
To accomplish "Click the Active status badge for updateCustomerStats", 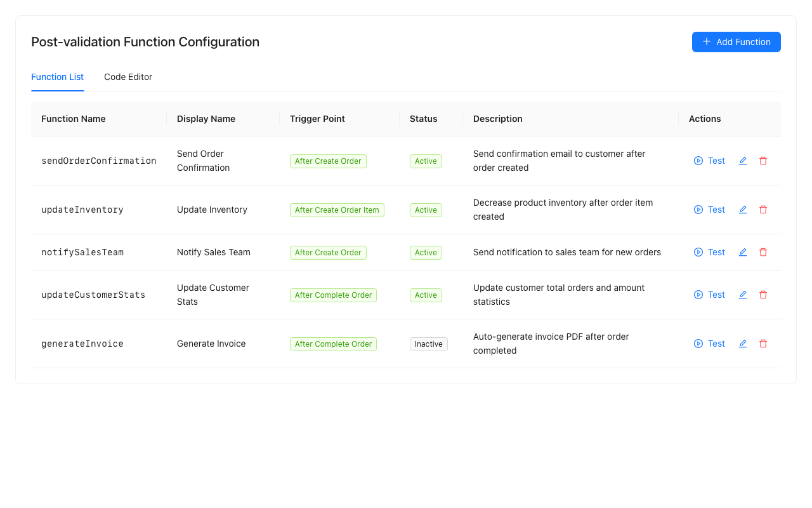I will click(x=426, y=295).
